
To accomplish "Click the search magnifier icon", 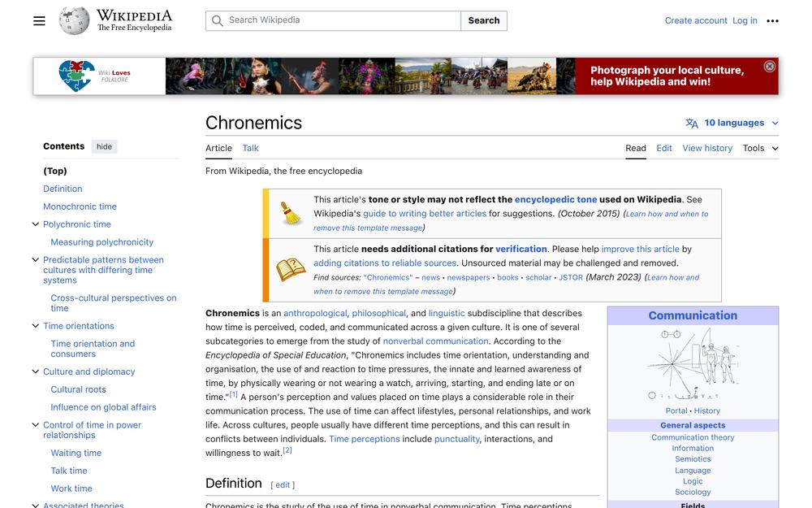I will [218, 21].
